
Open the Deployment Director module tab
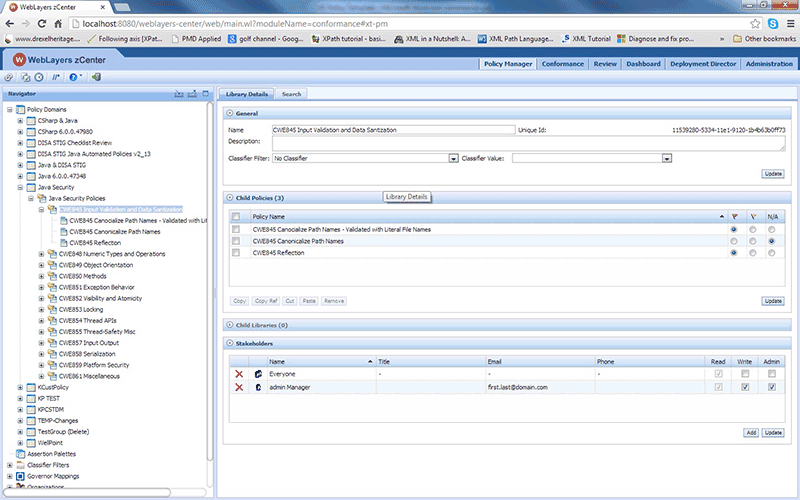[x=703, y=64]
